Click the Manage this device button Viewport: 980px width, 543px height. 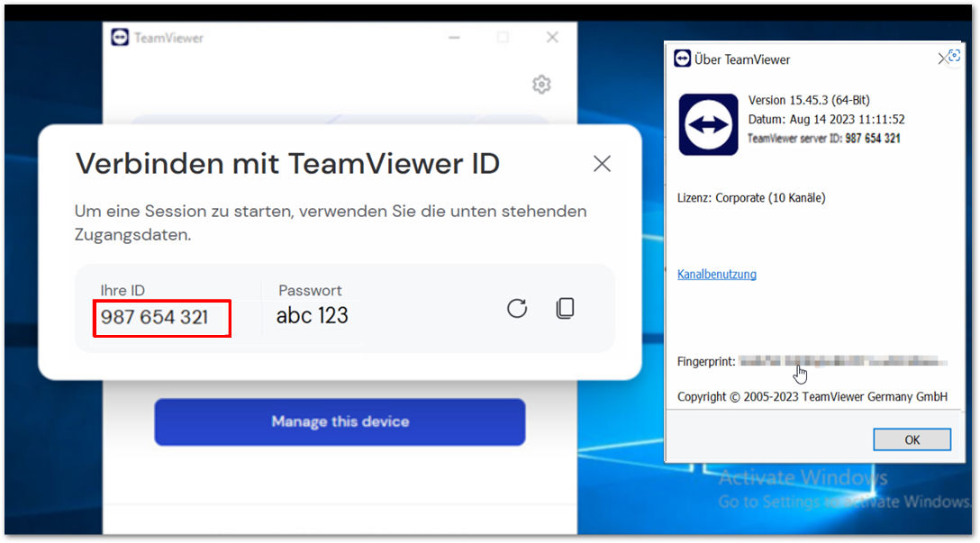340,421
